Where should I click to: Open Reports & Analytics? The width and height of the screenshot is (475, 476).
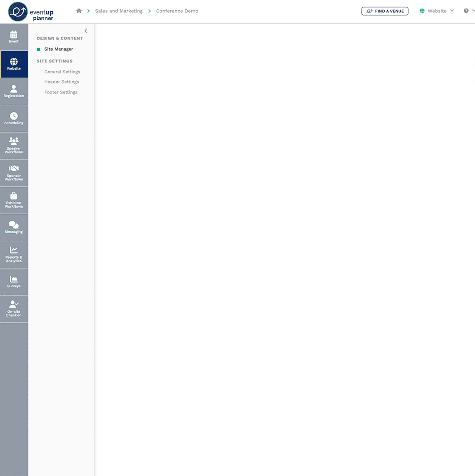coord(14,254)
